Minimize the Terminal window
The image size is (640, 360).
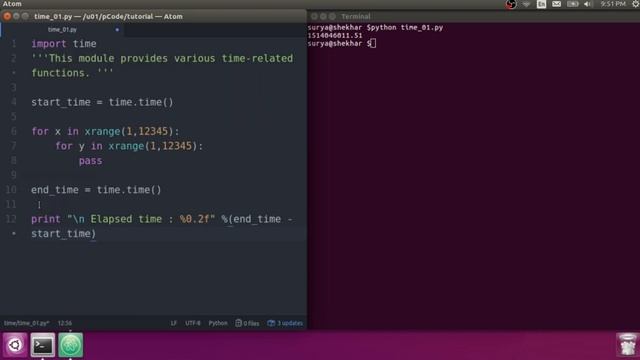pos(323,16)
